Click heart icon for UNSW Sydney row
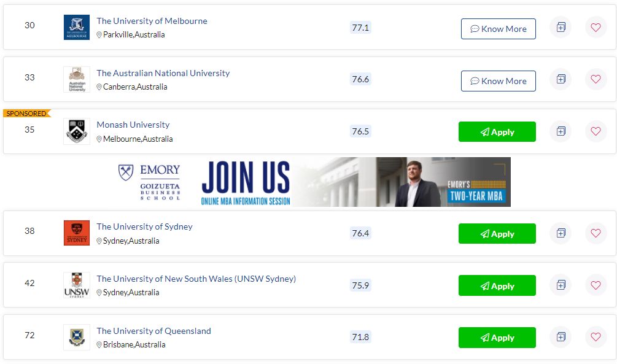The height and width of the screenshot is (364, 617). [596, 285]
